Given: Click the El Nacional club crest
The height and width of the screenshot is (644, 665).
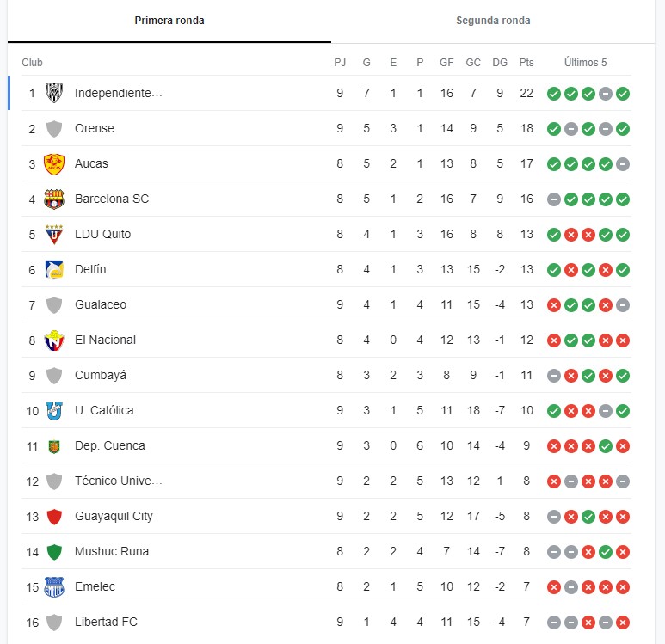Looking at the screenshot, I should (x=54, y=340).
